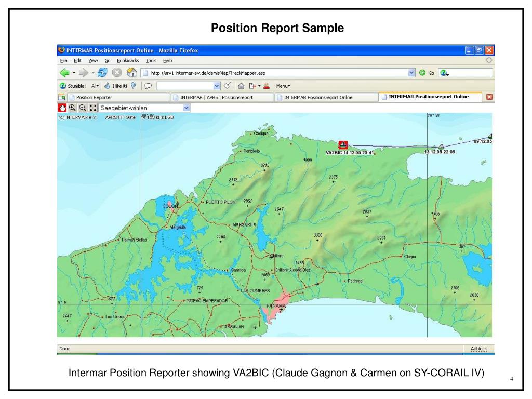Open the StumbleUpon Menu dropdown
This screenshot has height=399, width=532.
[283, 86]
